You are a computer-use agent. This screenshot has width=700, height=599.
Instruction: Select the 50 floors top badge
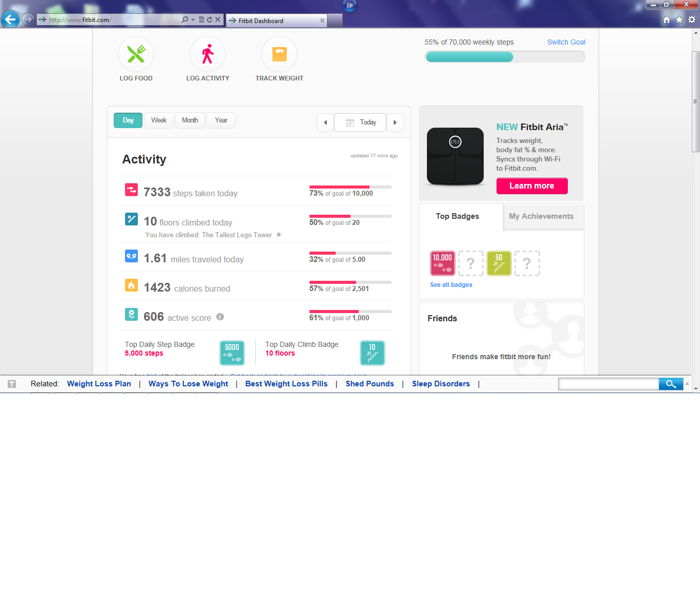[499, 263]
